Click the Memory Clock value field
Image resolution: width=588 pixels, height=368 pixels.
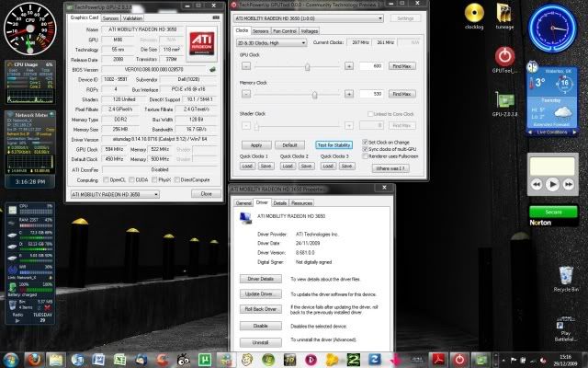(371, 94)
